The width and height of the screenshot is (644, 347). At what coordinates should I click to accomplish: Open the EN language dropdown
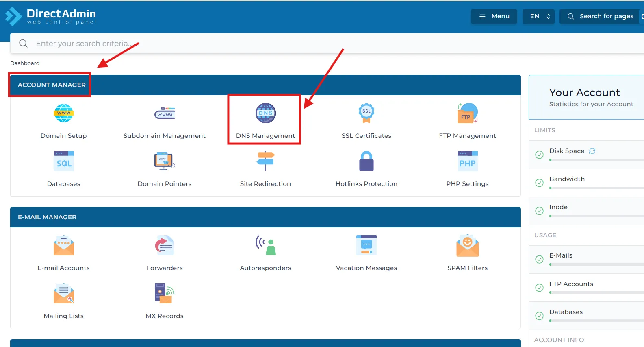(x=538, y=16)
